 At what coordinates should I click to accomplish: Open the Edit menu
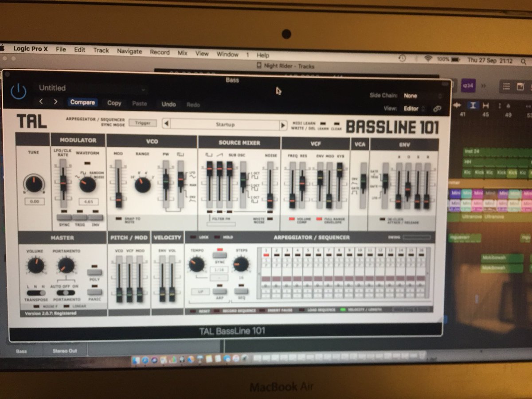80,50
